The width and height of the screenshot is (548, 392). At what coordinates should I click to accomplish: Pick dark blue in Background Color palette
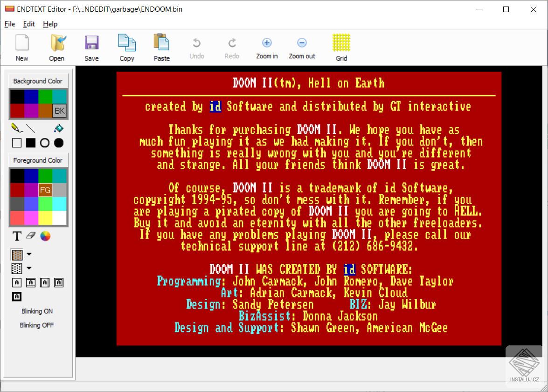pyautogui.click(x=31, y=97)
